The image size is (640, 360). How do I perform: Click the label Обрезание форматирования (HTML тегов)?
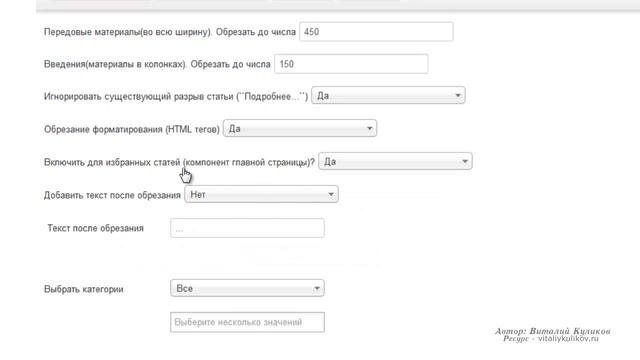pyautogui.click(x=132, y=129)
